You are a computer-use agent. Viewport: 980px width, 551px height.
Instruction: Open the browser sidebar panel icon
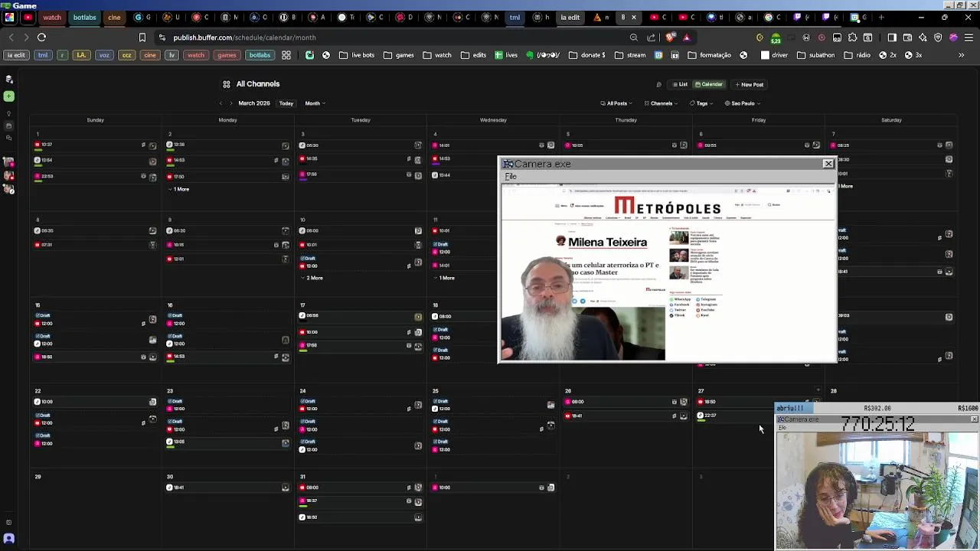892,37
